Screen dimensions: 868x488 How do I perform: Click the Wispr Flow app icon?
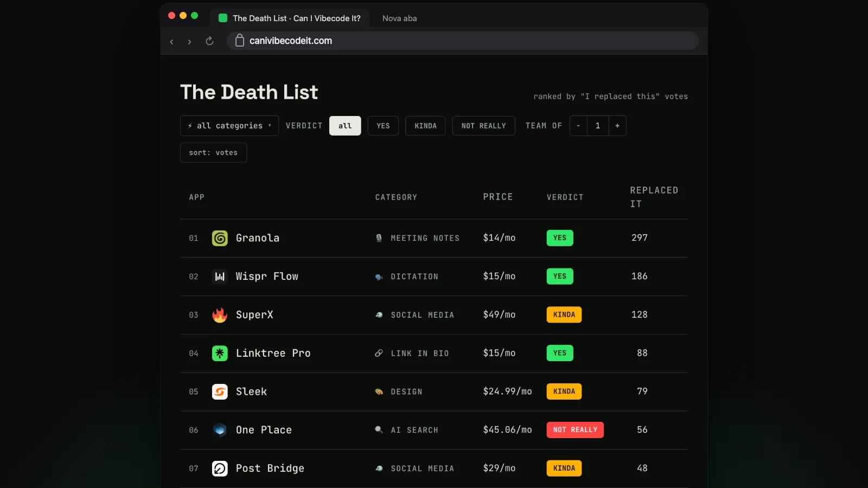pyautogui.click(x=220, y=277)
